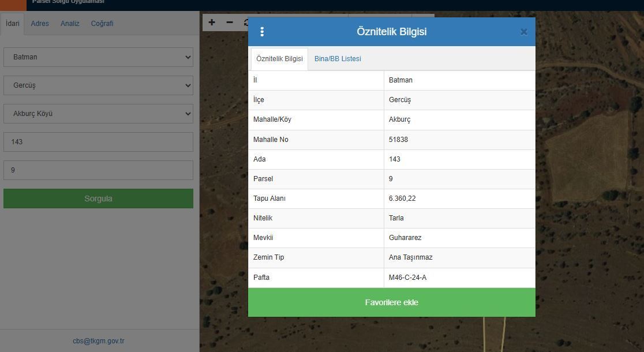
Task: Select the Öznitelik Bilgisi tab
Action: 279,59
